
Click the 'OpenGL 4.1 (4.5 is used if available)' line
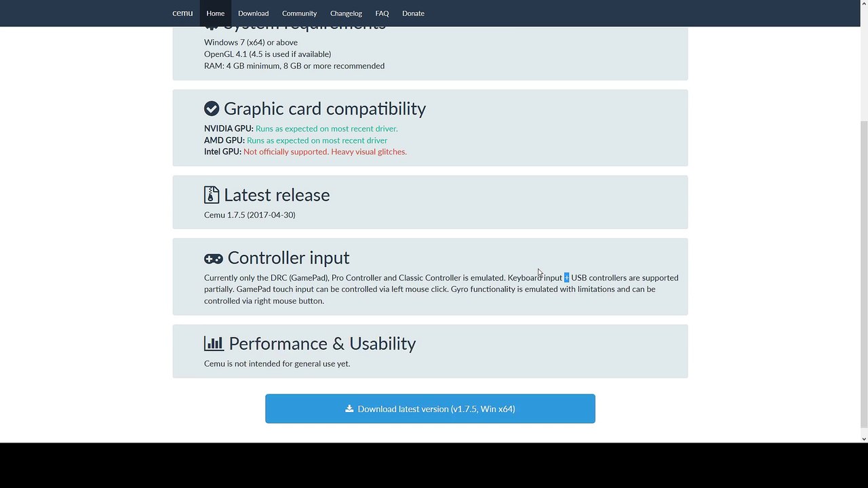point(268,54)
